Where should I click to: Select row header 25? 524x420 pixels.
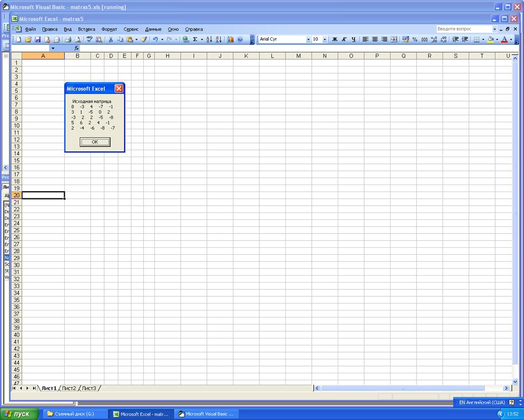click(x=17, y=230)
